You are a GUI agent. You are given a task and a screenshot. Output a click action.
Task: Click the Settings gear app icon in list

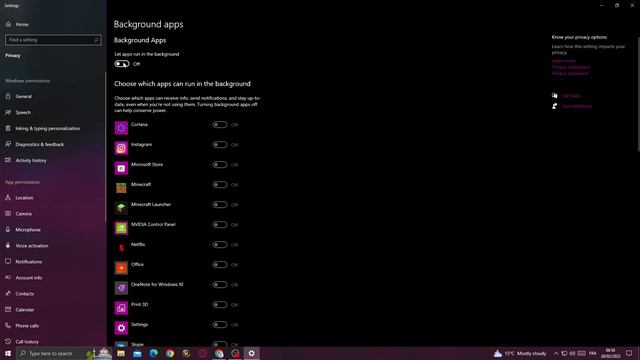[x=121, y=328]
